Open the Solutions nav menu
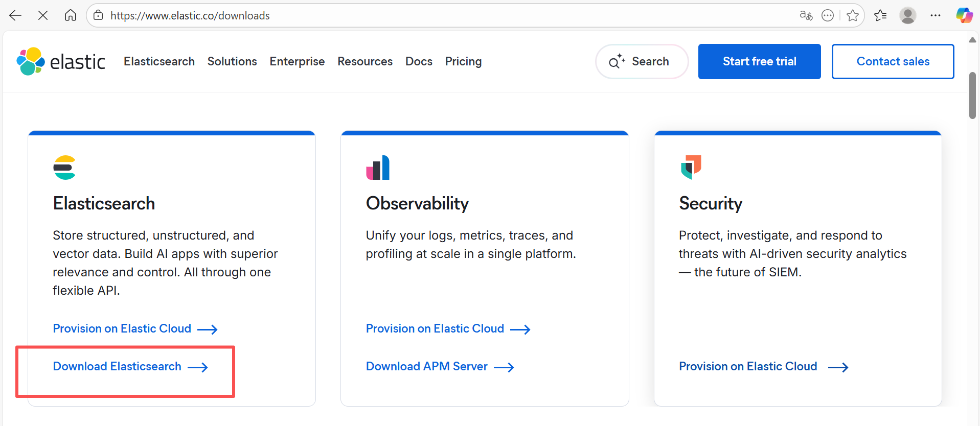980x426 pixels. [x=232, y=61]
